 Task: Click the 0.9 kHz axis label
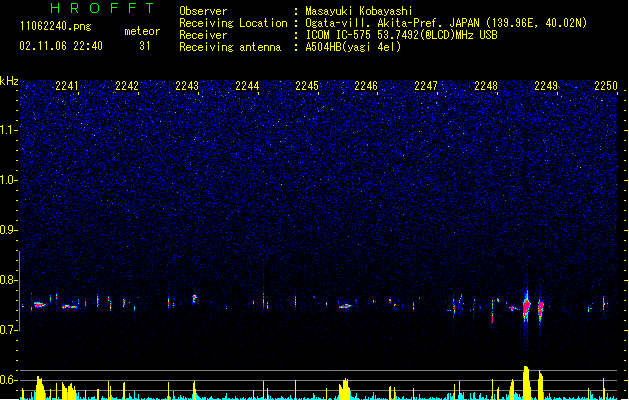8,230
